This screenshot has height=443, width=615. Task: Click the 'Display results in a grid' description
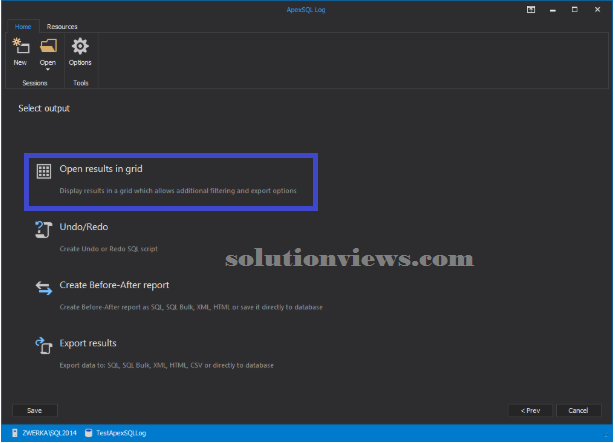point(178,191)
